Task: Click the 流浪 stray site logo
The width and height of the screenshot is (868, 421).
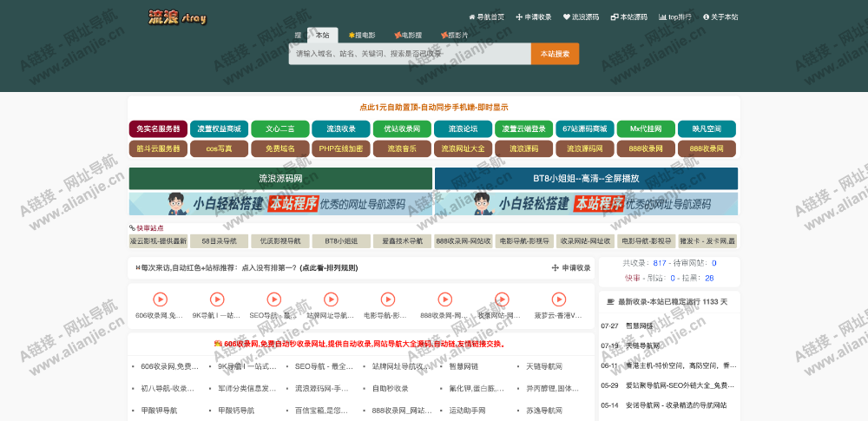Action: (177, 17)
